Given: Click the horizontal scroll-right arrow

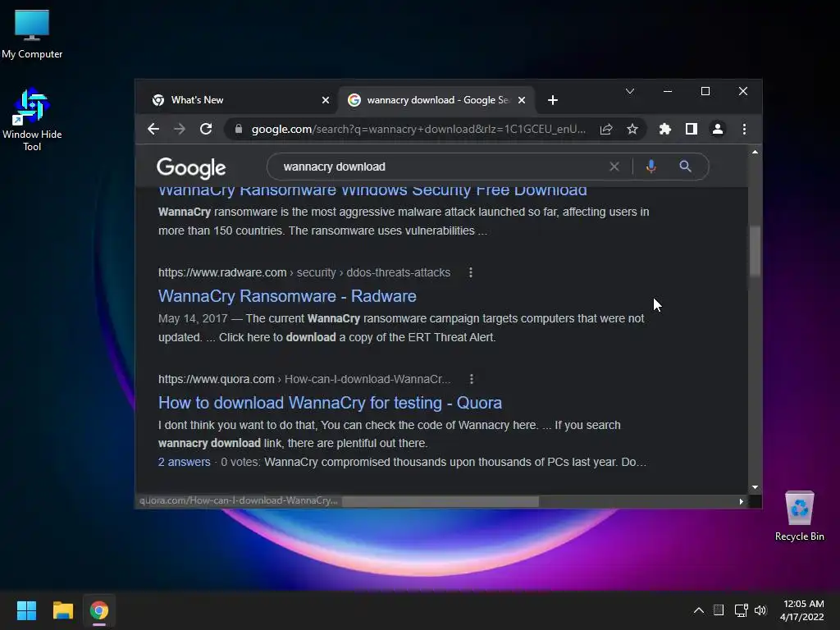Looking at the screenshot, I should pos(741,501).
